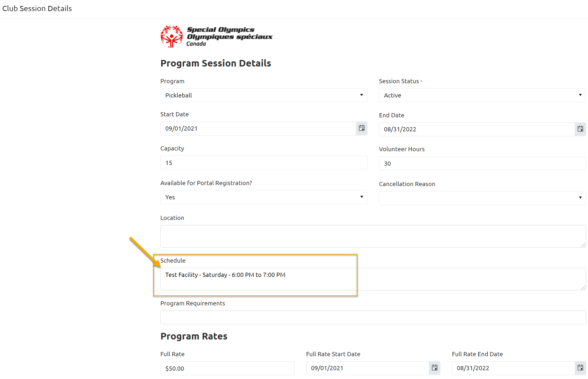Click the Full Rate End Date field

click(x=513, y=368)
